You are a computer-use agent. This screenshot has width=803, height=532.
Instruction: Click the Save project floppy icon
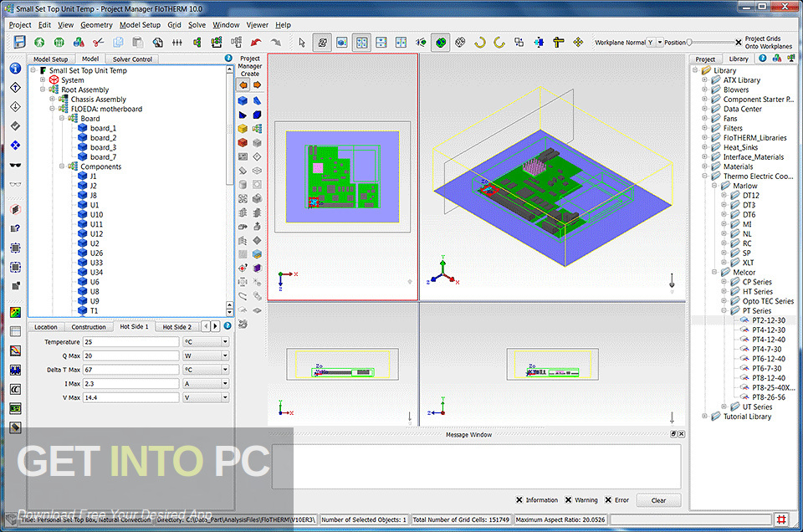click(x=19, y=42)
